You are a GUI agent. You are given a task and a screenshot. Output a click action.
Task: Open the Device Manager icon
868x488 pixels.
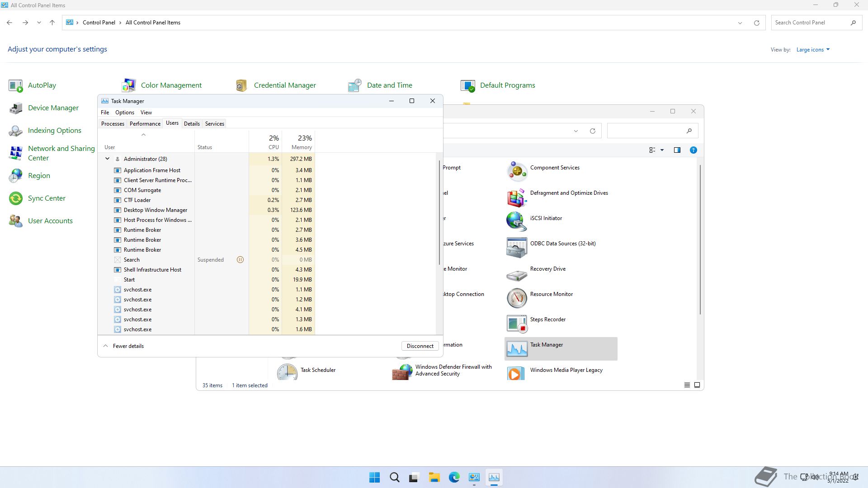pyautogui.click(x=16, y=108)
